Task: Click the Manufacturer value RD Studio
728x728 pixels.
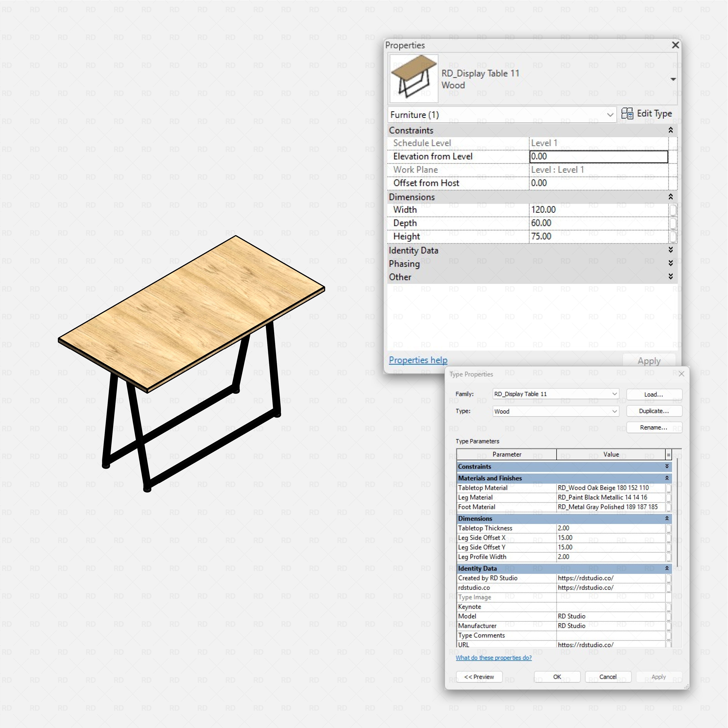Action: click(x=611, y=626)
